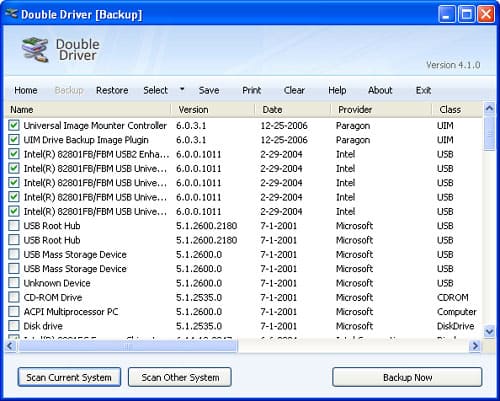This screenshot has width=500, height=401.
Task: Sort by the Version column header
Action: click(x=213, y=110)
